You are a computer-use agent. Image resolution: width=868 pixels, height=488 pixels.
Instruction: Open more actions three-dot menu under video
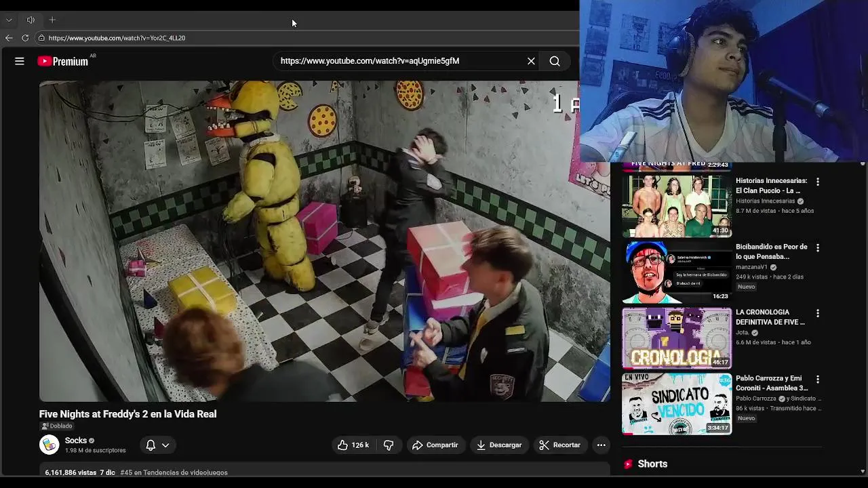coord(601,445)
